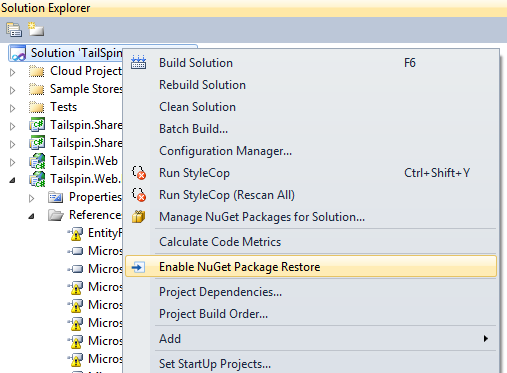507x373 pixels.
Task: Click the Add New Solution Folder toolbar icon
Action: [36, 29]
